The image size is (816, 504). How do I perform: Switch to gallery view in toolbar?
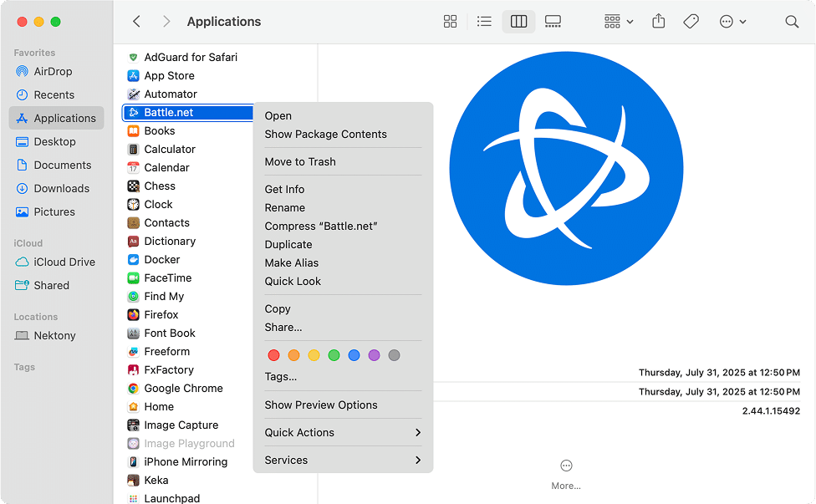(553, 22)
